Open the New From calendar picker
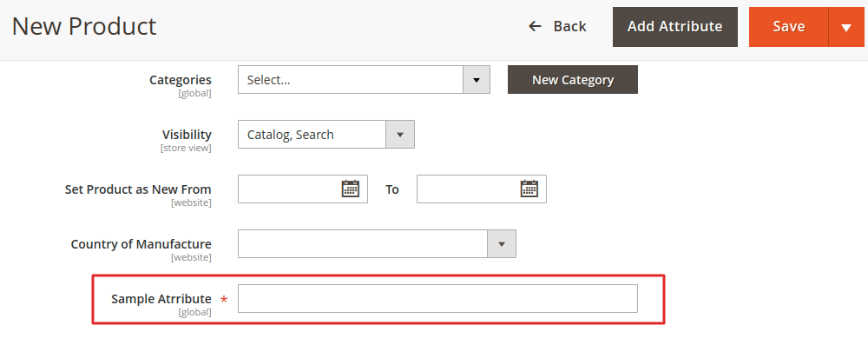The image size is (868, 345). (351, 189)
